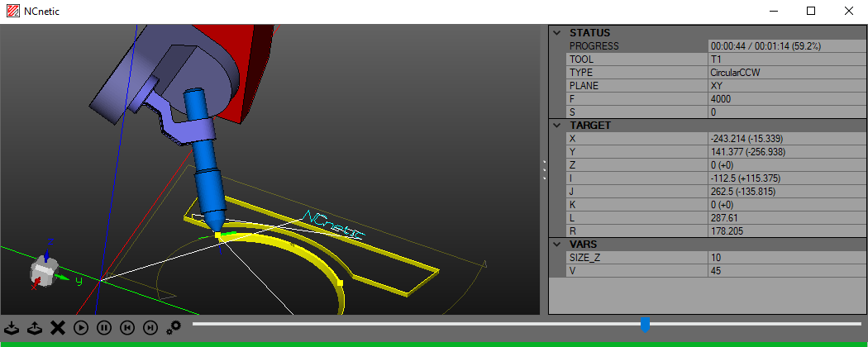This screenshot has width=868, height=347.
Task: Click the I value -112.5
Action: click(786, 178)
